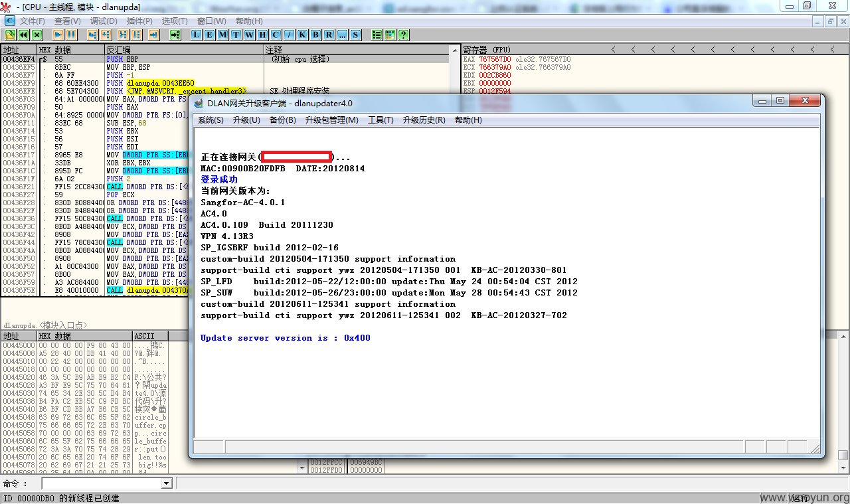850x504 pixels.
Task: Show the CPU window with the C button
Action: (x=276, y=35)
